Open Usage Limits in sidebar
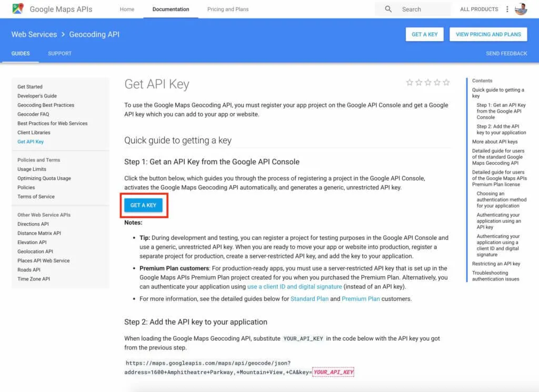Screen dimensions: 539x392 tap(32, 169)
